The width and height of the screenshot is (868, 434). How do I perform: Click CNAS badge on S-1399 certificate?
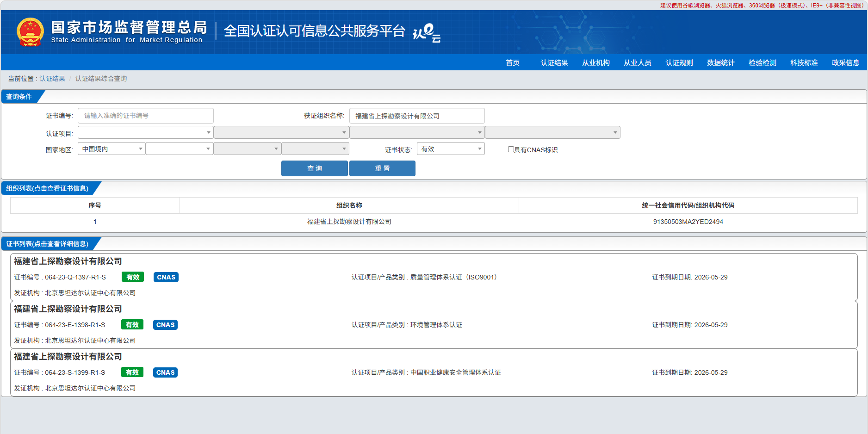coord(165,372)
